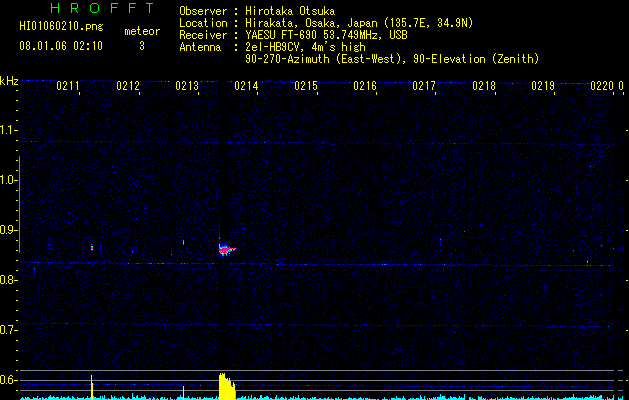Click the 0220 time marker
Screen dimensions: 629x400
pyautogui.click(x=602, y=86)
